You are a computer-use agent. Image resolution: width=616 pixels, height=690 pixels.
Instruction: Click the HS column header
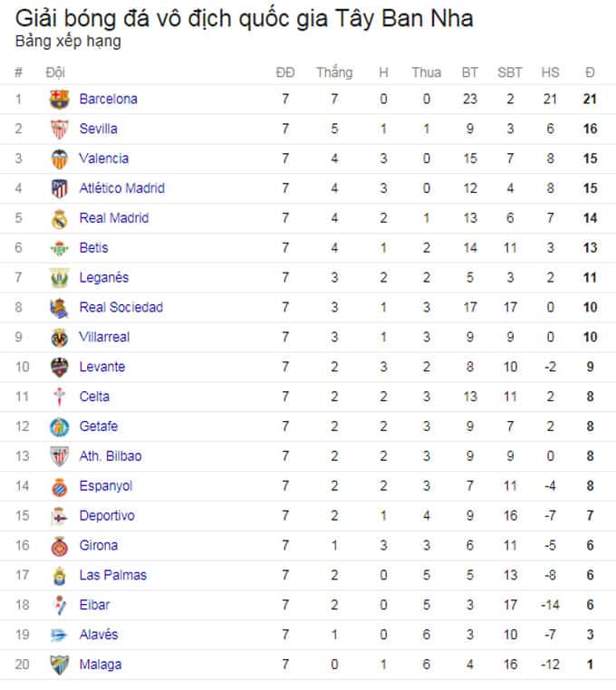(x=551, y=72)
